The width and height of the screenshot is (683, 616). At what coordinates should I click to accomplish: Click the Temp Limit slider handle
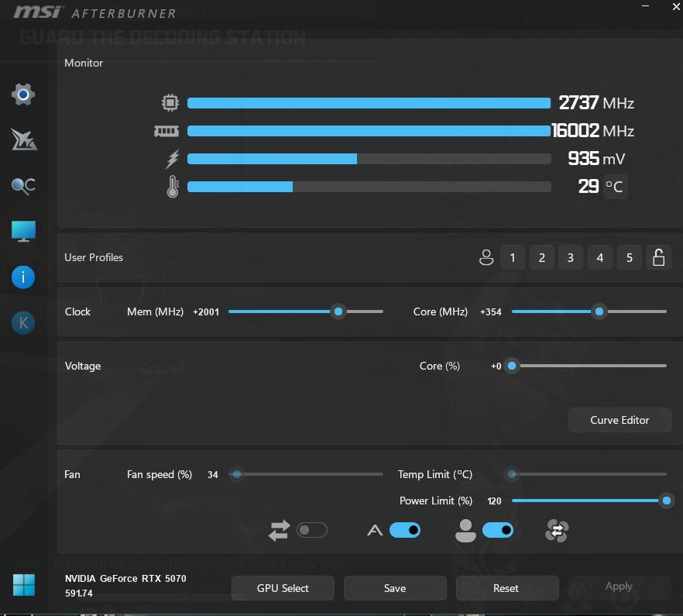[x=513, y=474]
